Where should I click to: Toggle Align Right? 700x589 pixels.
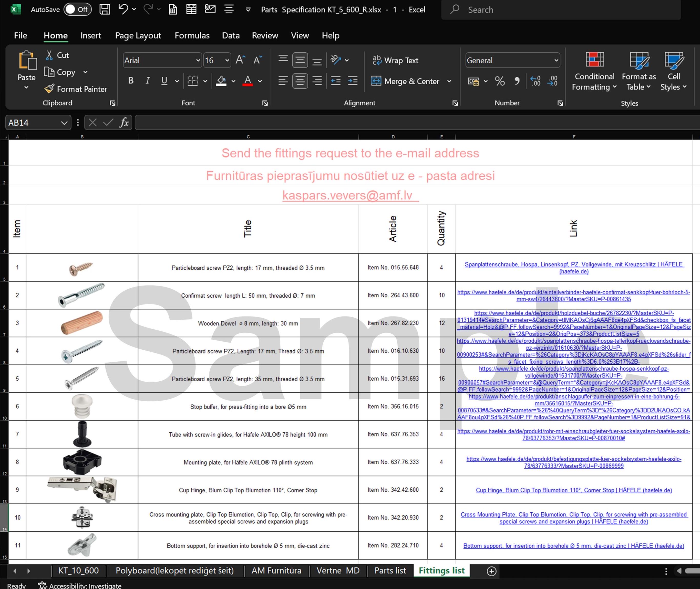pos(317,80)
